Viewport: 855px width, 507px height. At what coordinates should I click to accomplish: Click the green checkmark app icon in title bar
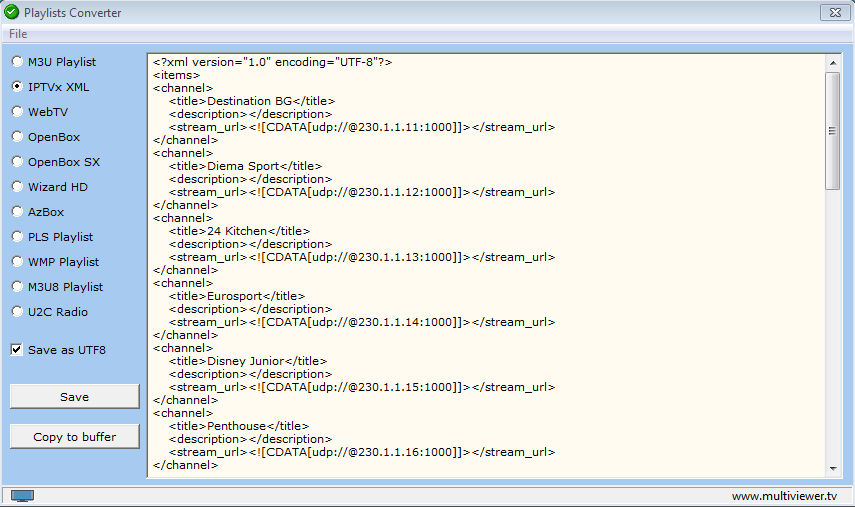(11, 13)
